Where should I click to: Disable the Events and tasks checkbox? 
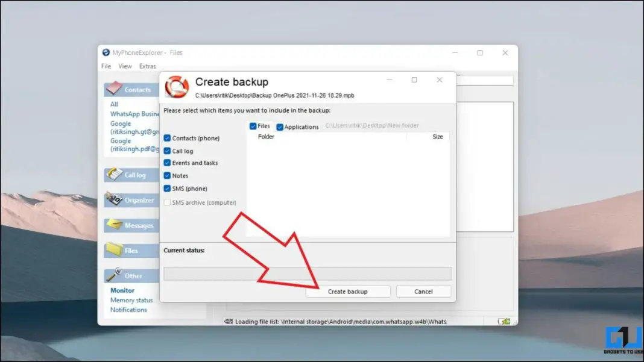tap(167, 163)
